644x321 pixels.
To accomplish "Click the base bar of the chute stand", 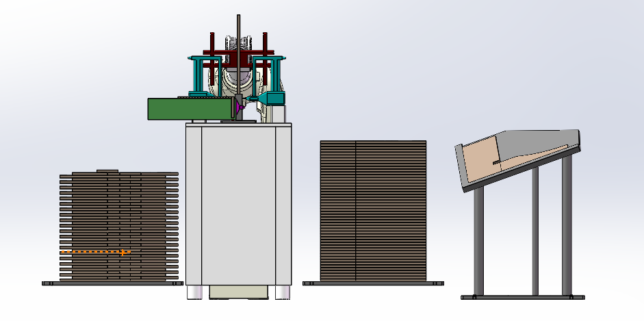I will click(522, 297).
